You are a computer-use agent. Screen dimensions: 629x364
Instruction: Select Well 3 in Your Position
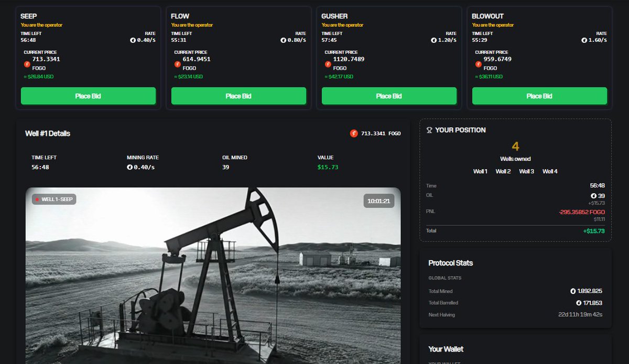[527, 171]
